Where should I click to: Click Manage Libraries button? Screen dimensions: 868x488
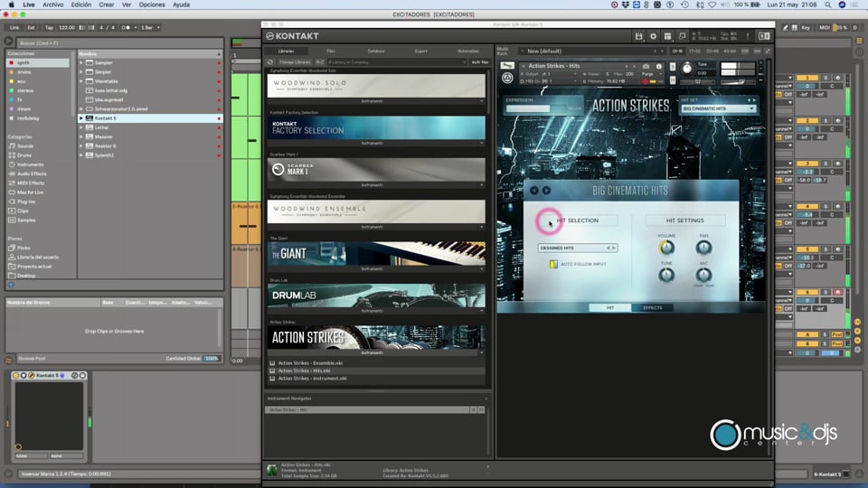click(295, 62)
